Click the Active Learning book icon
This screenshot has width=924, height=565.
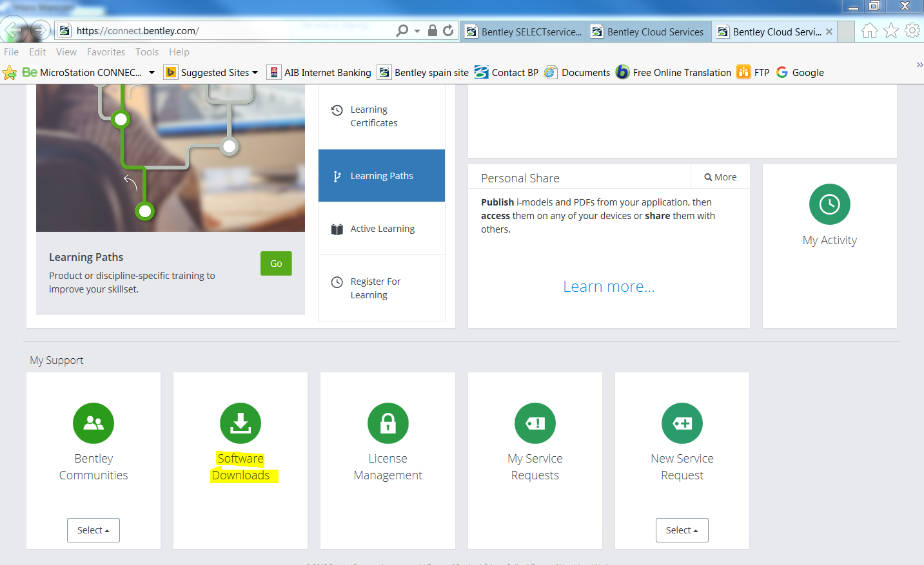pyautogui.click(x=337, y=229)
